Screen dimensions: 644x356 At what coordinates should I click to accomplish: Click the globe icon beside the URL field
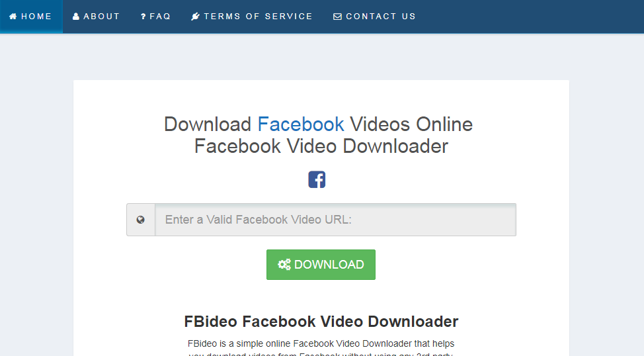pos(140,220)
